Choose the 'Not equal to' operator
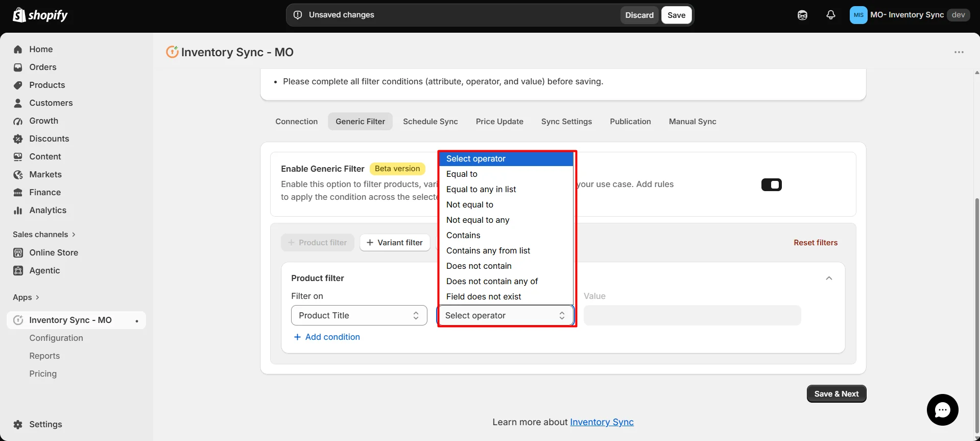 coord(506,204)
